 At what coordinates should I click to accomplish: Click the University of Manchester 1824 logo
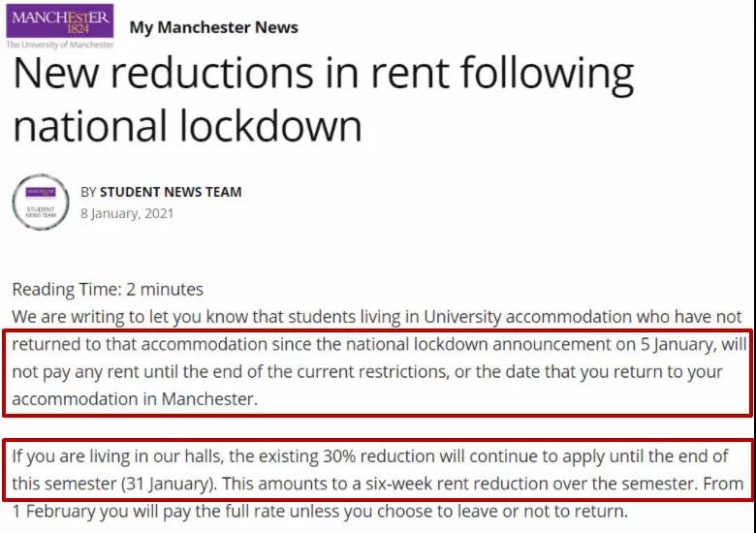(61, 21)
